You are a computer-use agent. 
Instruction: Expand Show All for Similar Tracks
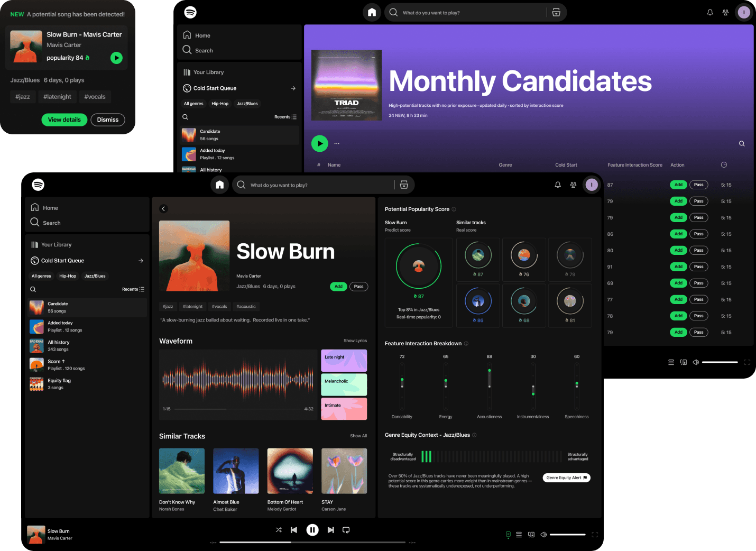[358, 436]
